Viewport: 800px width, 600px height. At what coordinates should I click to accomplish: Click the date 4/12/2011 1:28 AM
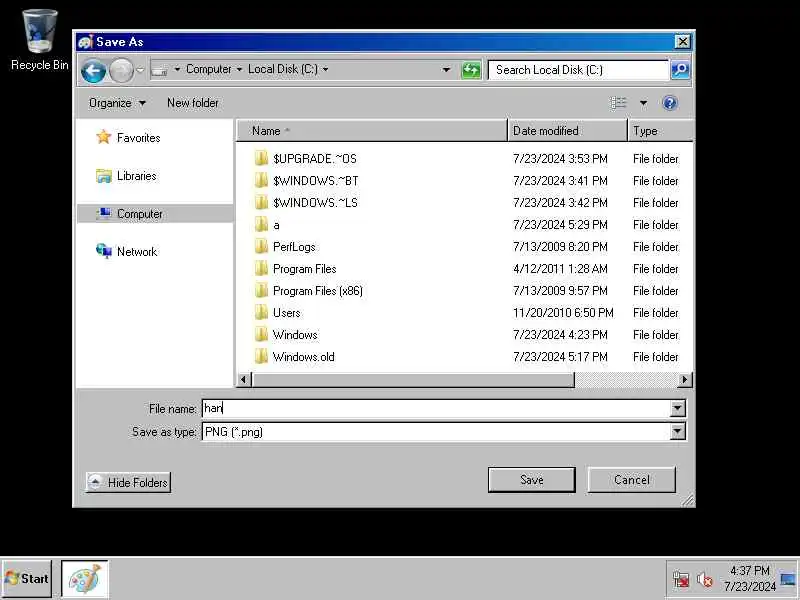[x=560, y=269]
